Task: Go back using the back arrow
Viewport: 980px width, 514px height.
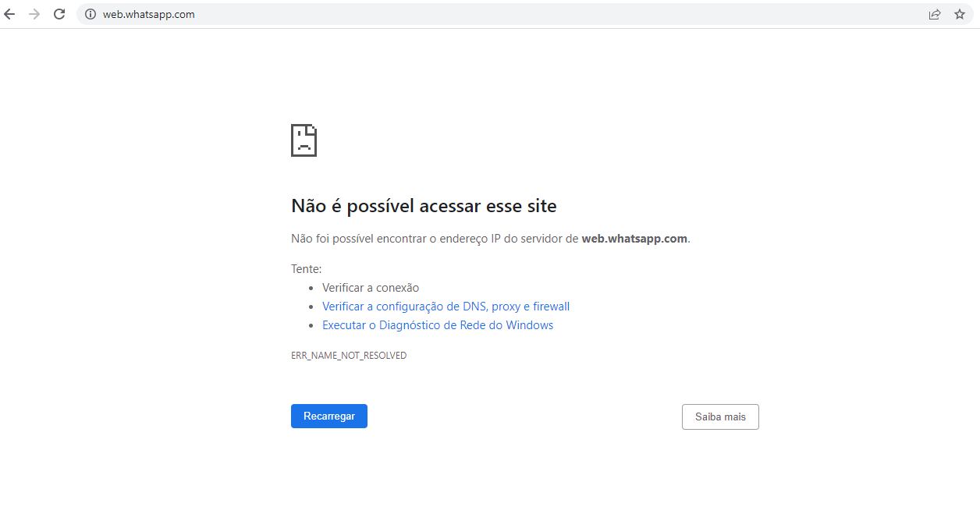Action: [9, 14]
